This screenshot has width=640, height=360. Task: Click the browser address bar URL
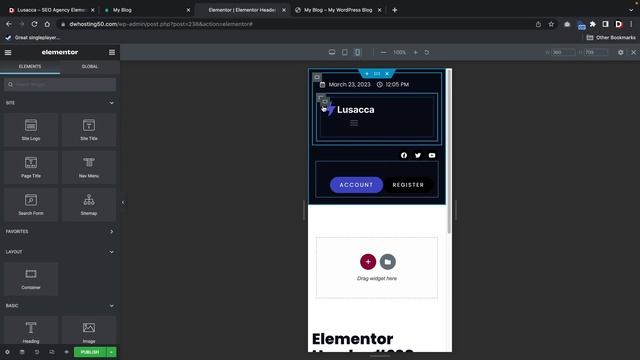click(x=161, y=24)
